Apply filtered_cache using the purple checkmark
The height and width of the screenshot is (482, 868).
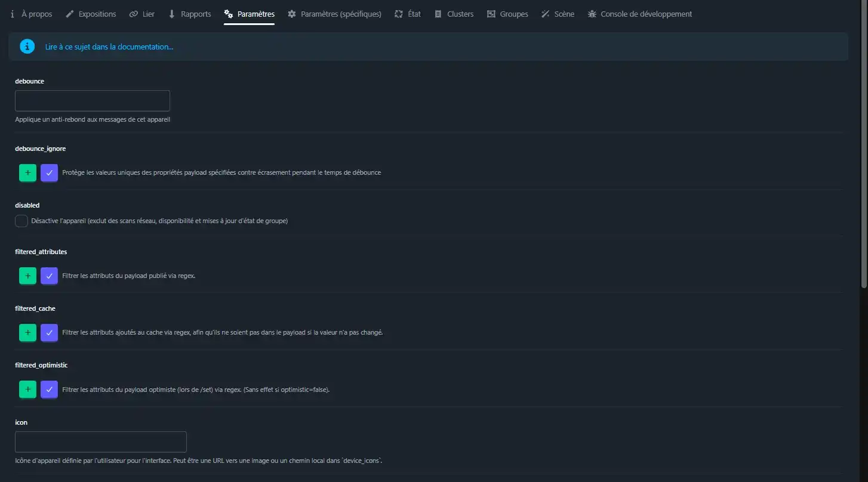[50, 332]
